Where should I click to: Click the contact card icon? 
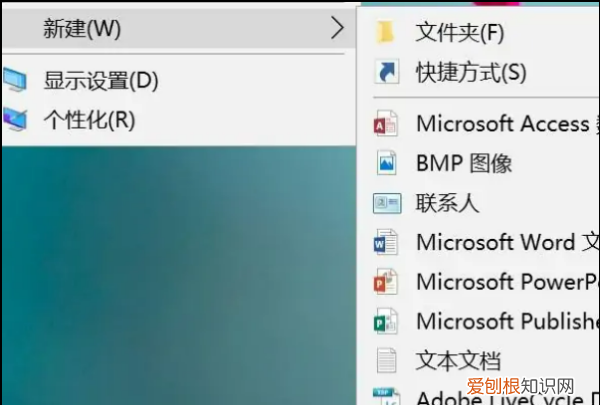click(x=387, y=203)
